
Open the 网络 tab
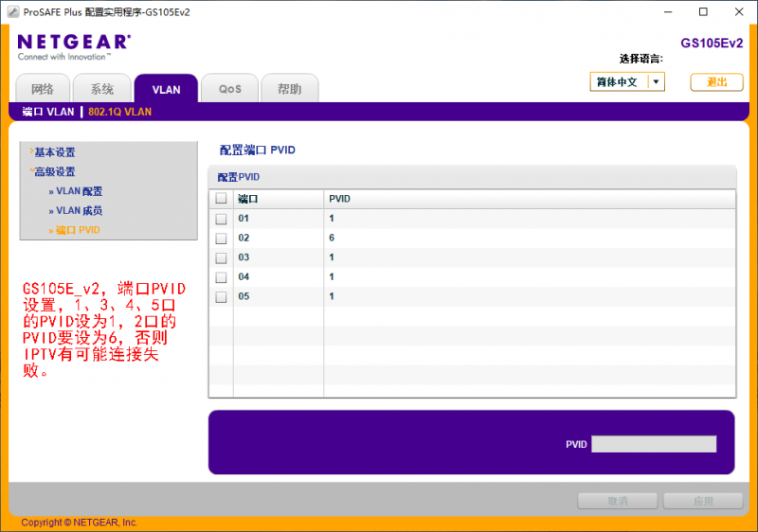tap(43, 89)
